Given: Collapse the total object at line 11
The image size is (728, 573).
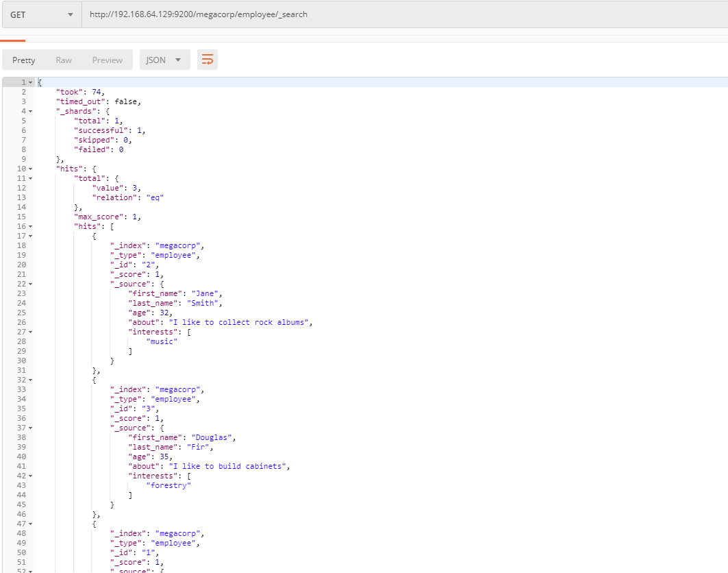Looking at the screenshot, I should (31, 178).
